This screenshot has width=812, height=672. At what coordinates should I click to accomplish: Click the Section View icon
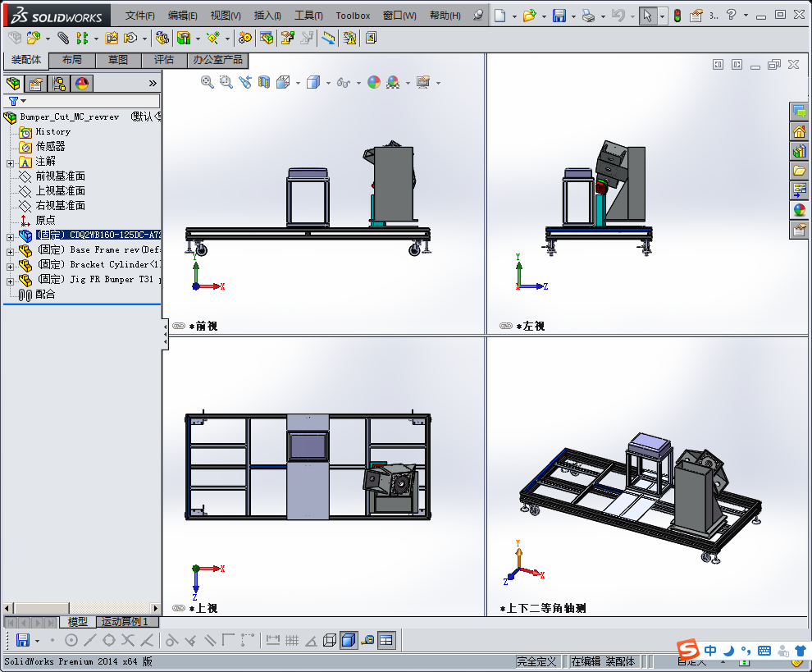tap(264, 82)
